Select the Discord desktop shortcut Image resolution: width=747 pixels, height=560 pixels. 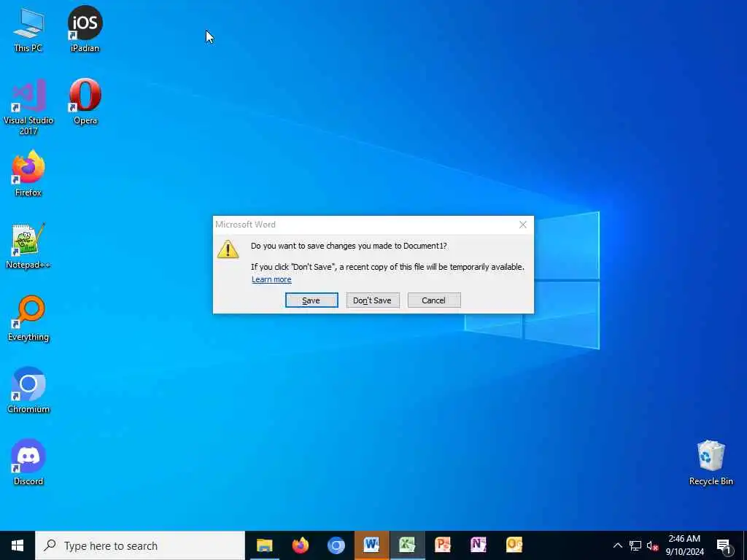28,462
